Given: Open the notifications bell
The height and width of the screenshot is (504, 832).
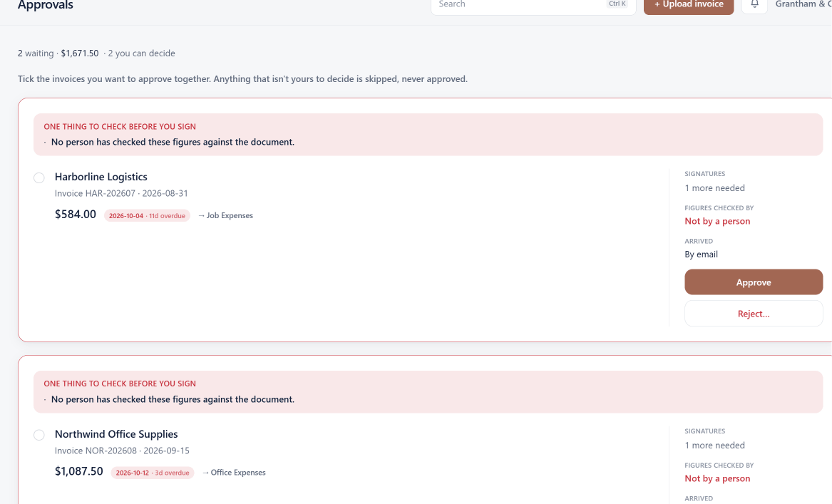Looking at the screenshot, I should [754, 4].
